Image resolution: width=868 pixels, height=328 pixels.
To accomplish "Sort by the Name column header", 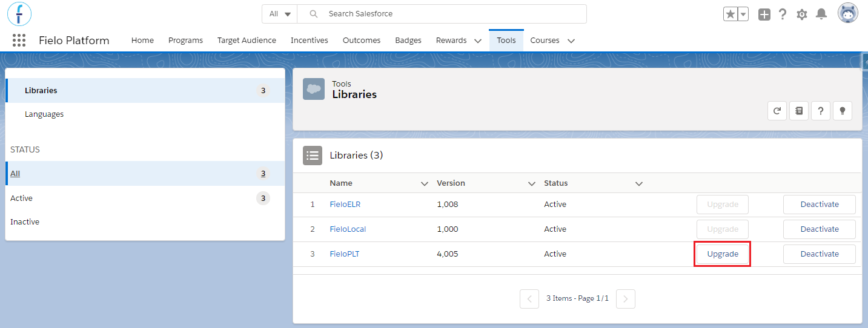I will 341,183.
